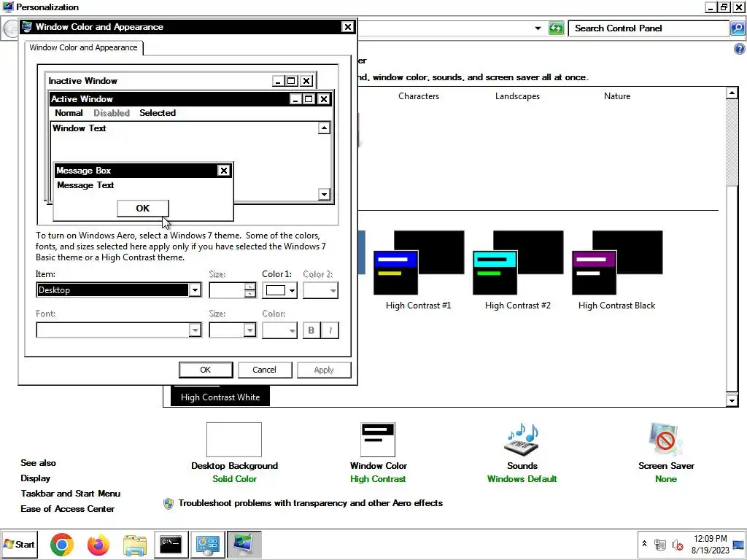Click the preview Message Box OK button
The height and width of the screenshot is (560, 747).
[x=143, y=208]
